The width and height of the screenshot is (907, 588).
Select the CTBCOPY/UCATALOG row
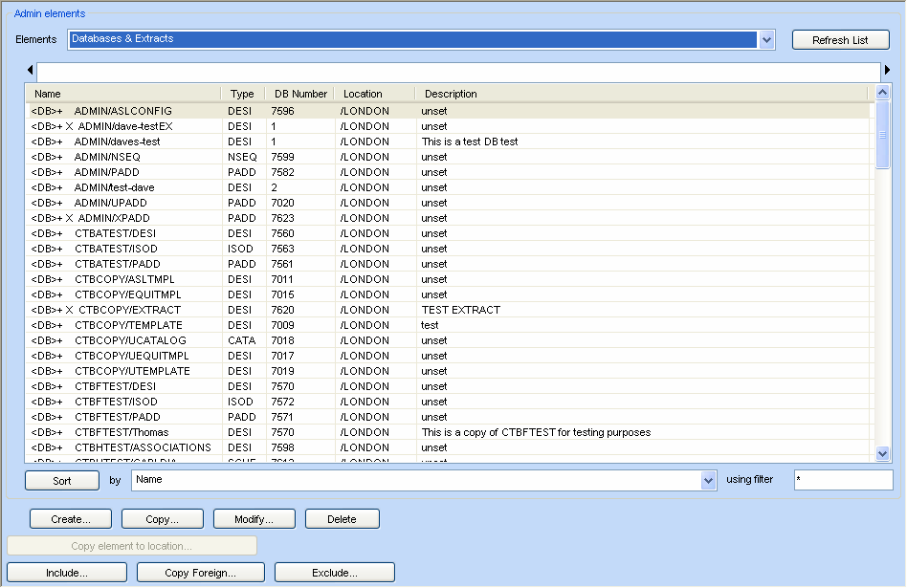coord(449,340)
